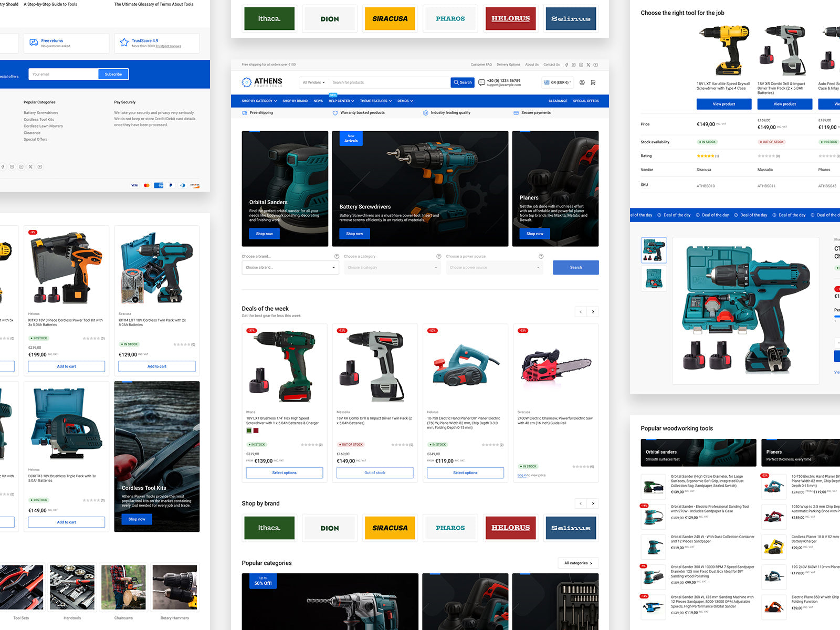Click the blue Search button in header

coord(463,82)
